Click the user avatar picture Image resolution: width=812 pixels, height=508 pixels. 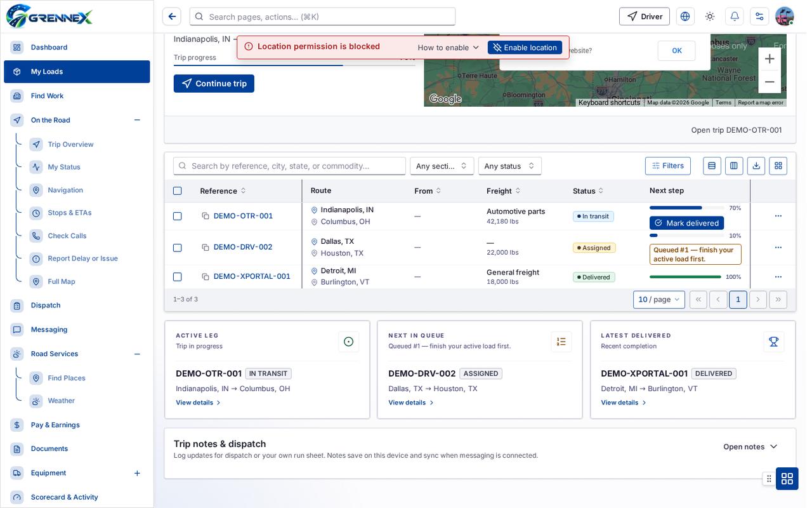[x=785, y=17]
